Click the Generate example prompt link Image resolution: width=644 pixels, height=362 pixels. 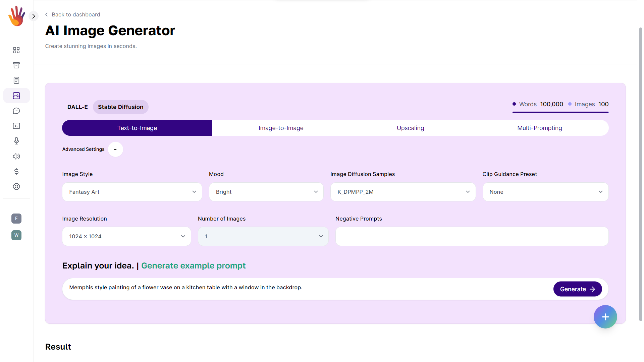[193, 265]
